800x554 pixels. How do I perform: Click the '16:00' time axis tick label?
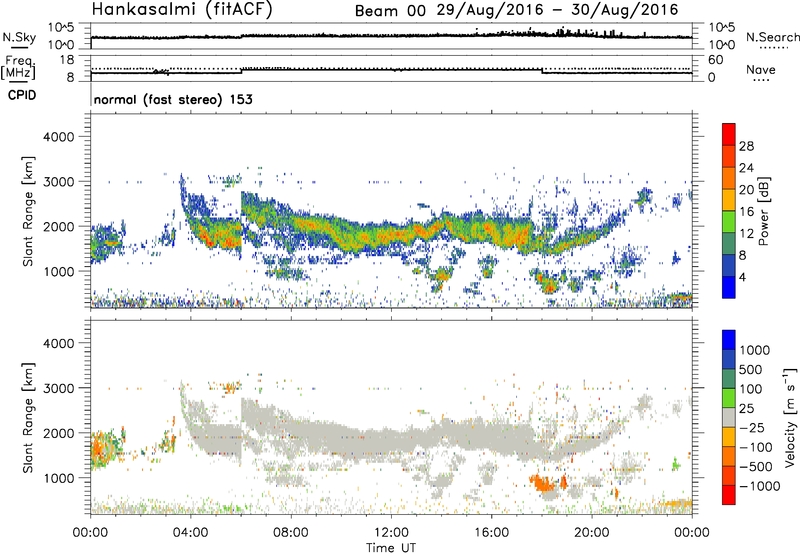(491, 533)
